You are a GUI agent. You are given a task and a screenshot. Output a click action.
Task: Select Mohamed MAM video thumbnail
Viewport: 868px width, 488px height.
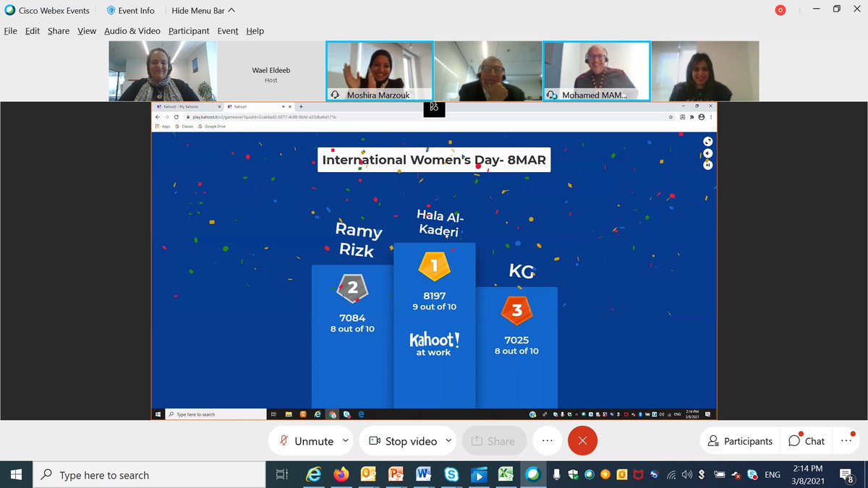[x=596, y=71]
